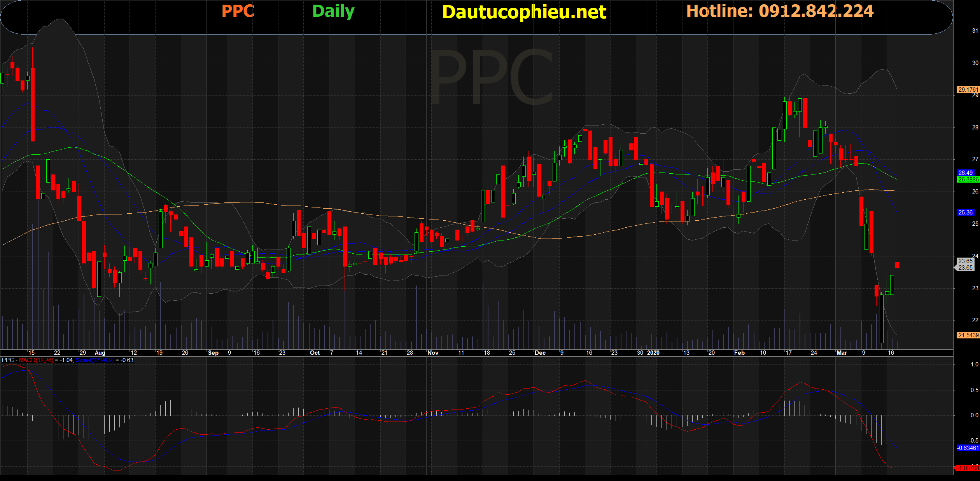
Task: Click the Signal(12,26,9) indicator label
Action: [x=94, y=360]
